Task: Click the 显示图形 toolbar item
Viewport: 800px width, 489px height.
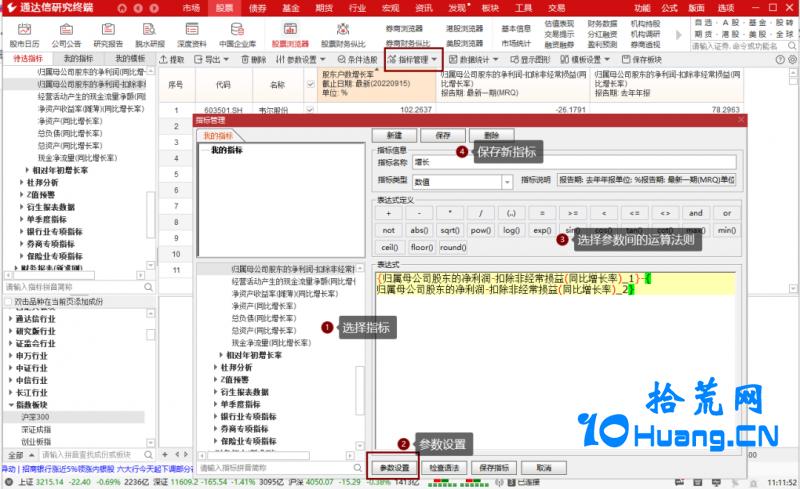Action: click(x=530, y=60)
